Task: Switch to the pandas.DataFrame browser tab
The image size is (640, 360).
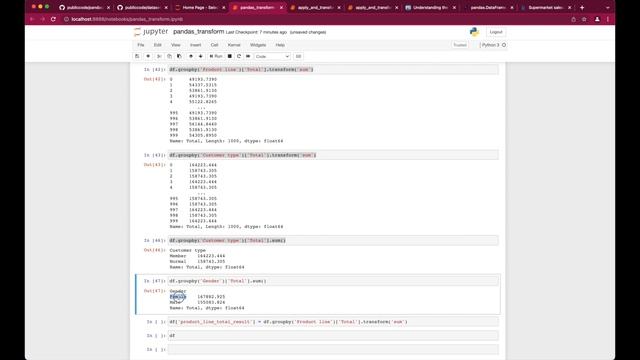Action: (488, 7)
